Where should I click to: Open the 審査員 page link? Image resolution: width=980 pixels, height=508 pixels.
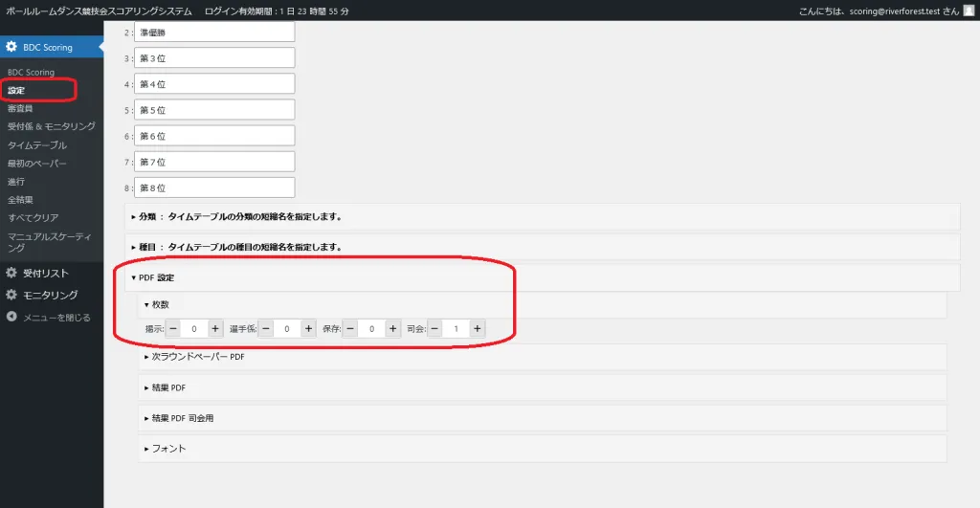[x=20, y=108]
